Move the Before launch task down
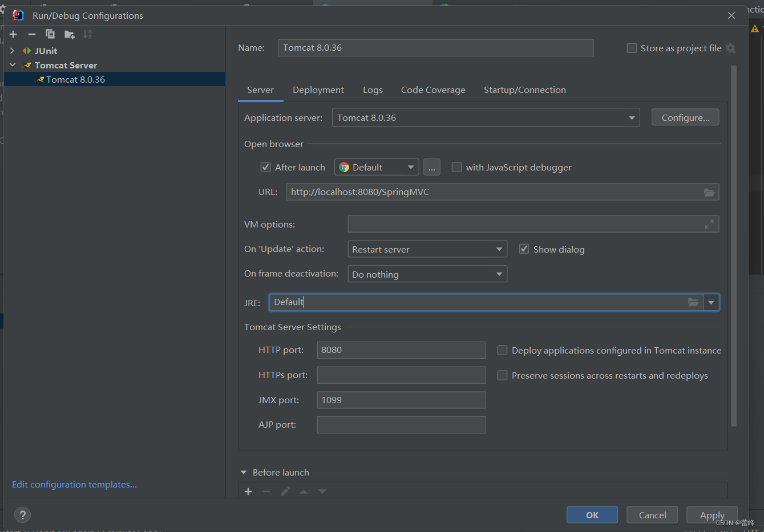 pos(322,492)
